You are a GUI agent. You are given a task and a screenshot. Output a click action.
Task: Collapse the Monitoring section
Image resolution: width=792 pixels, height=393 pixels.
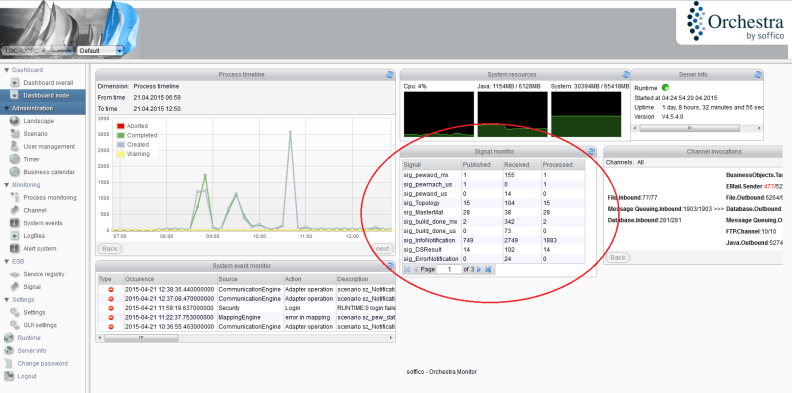click(7, 185)
